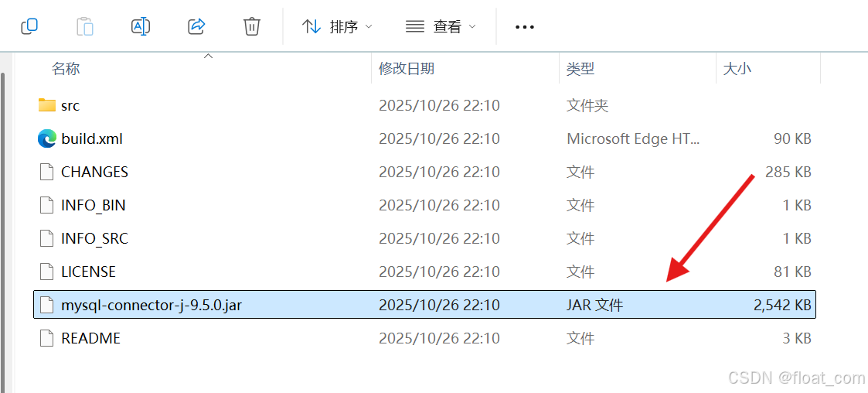Open the three-dot more options menu
The height and width of the screenshot is (393, 868).
[524, 26]
